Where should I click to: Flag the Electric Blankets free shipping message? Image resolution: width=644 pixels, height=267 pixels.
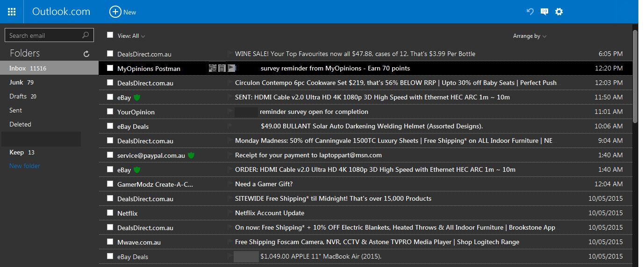pos(230,227)
